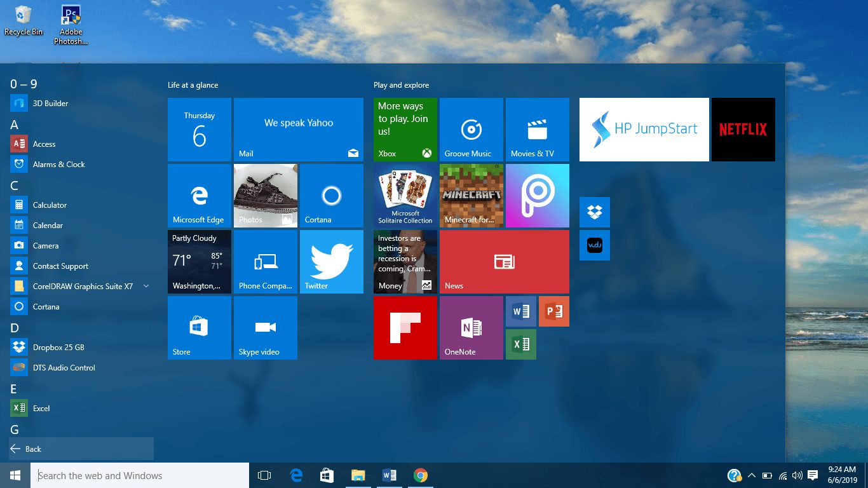This screenshot has width=868, height=488.
Task: Open File Explorer from the taskbar
Action: coord(358,475)
